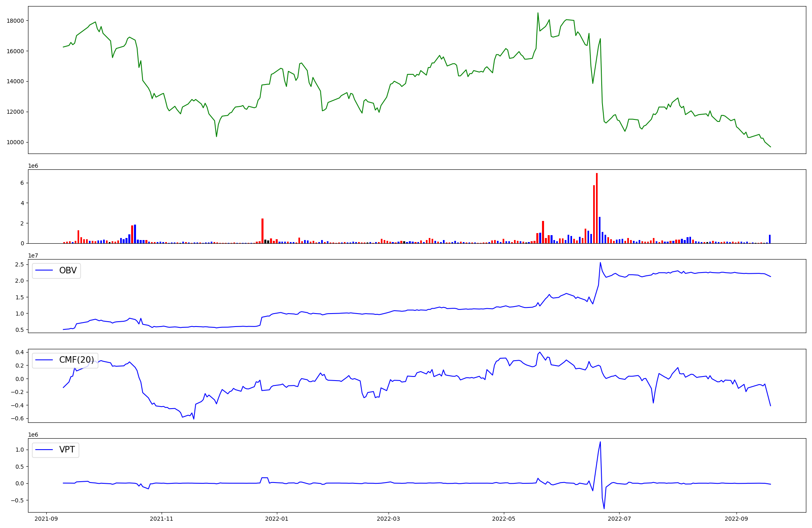Click the sharp spike peak on VPT line

pos(600,442)
